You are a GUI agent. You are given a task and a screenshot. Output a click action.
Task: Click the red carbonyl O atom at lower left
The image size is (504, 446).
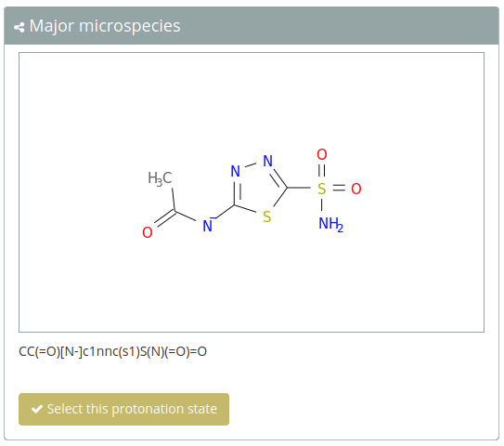click(x=148, y=232)
